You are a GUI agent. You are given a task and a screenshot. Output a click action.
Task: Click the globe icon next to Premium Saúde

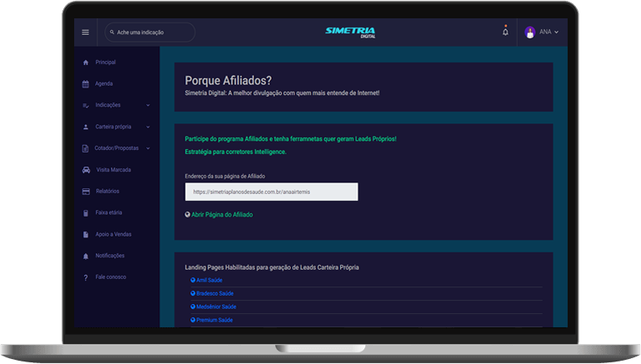193,320
